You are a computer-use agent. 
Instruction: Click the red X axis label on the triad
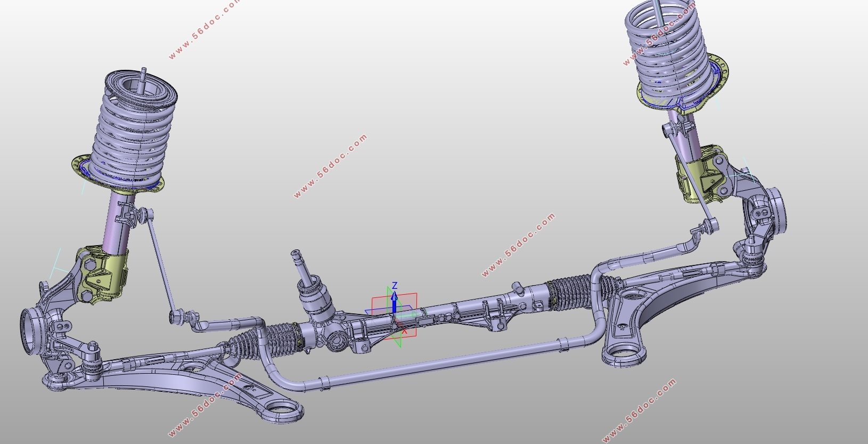[x=405, y=332]
